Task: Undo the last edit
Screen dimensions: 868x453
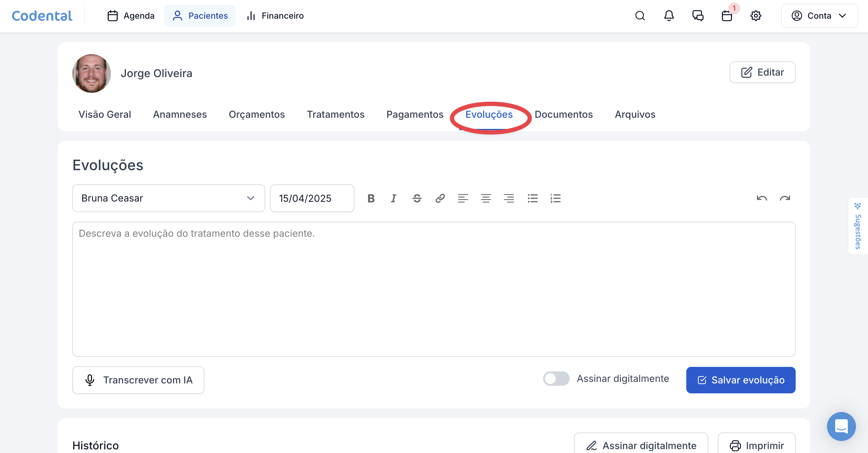Action: [x=762, y=198]
